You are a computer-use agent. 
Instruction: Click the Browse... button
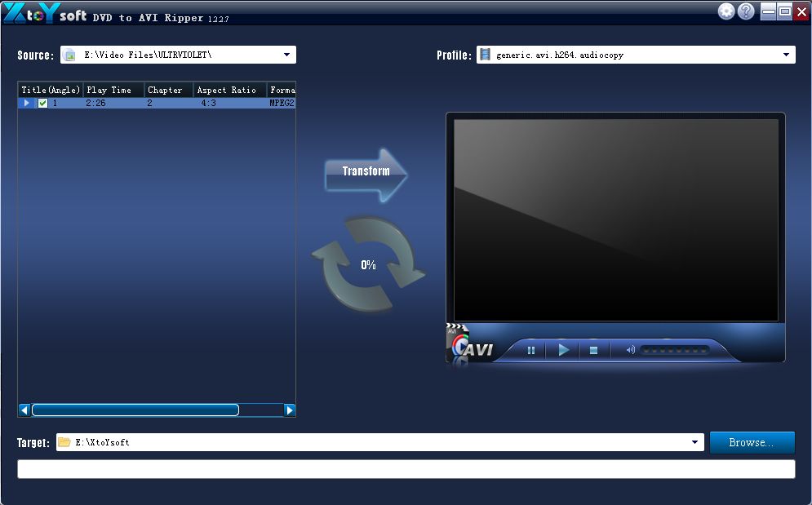pyautogui.click(x=752, y=442)
